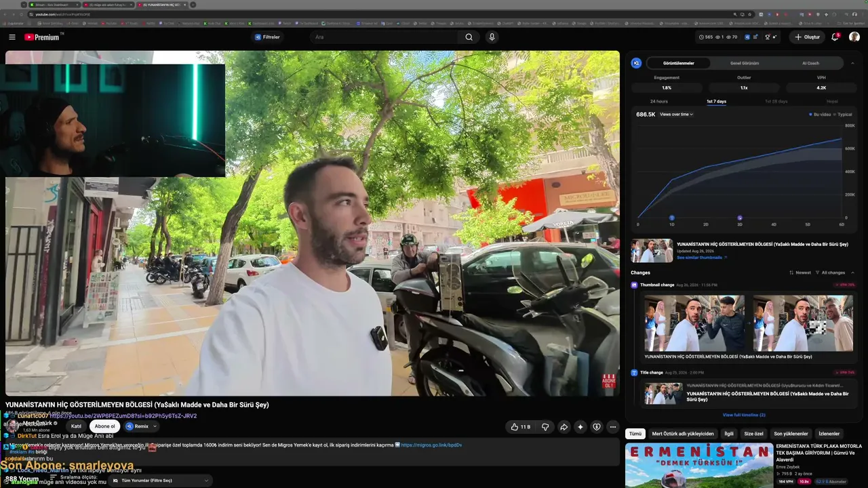Click the Katıl join button
Image resolution: width=868 pixels, height=488 pixels.
pos(77,426)
